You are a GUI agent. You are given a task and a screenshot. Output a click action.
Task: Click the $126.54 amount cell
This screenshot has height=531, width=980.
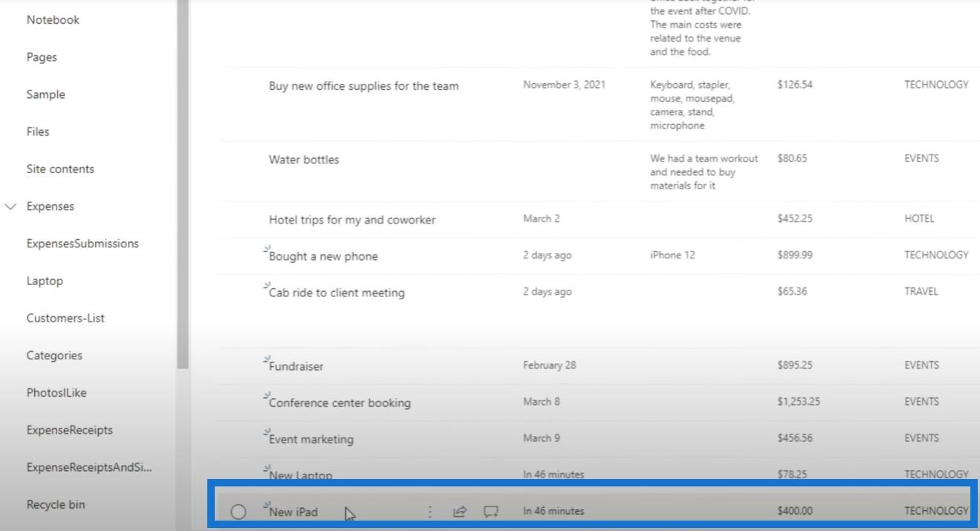click(795, 85)
